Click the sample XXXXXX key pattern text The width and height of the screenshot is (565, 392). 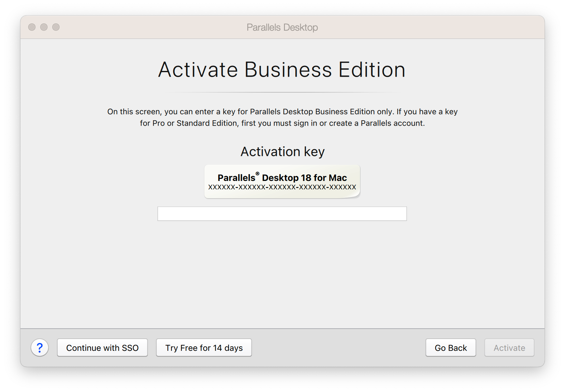pos(282,187)
